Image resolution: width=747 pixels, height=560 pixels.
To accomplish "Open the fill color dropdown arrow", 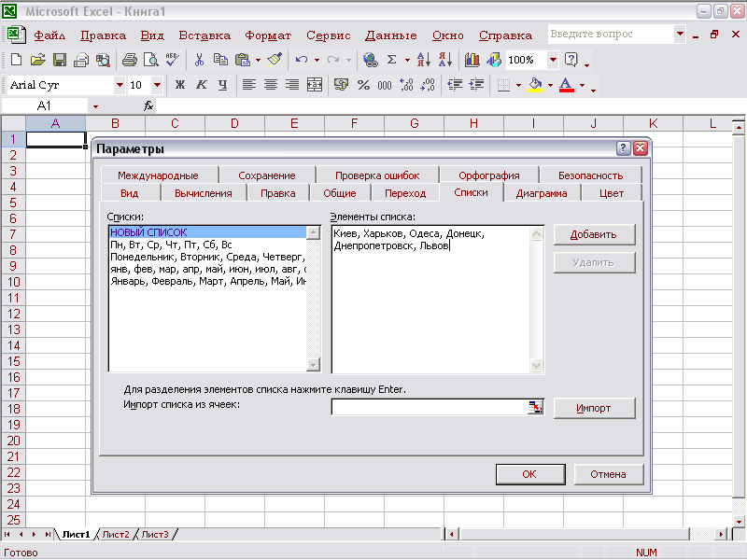I will coord(550,85).
